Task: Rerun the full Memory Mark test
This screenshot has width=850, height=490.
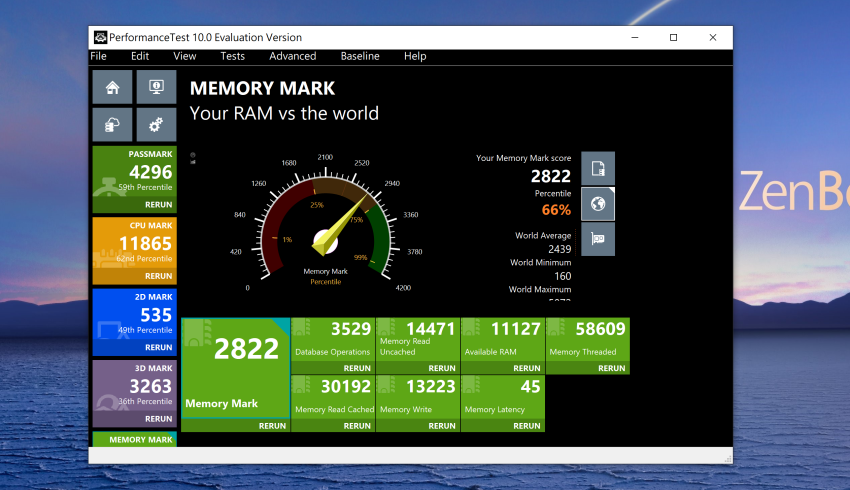Action: tap(272, 426)
